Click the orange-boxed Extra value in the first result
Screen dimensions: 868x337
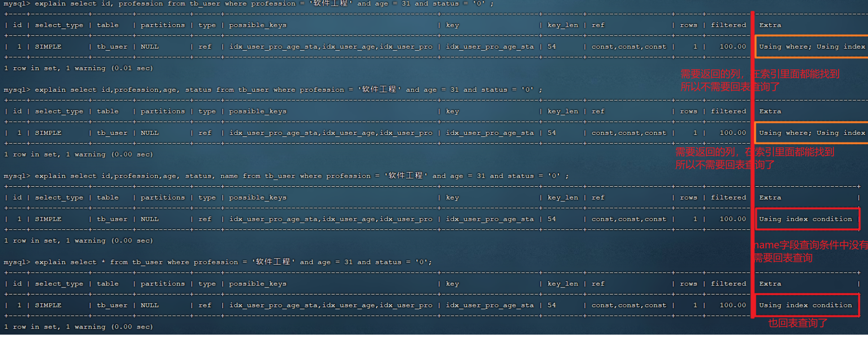[811, 47]
